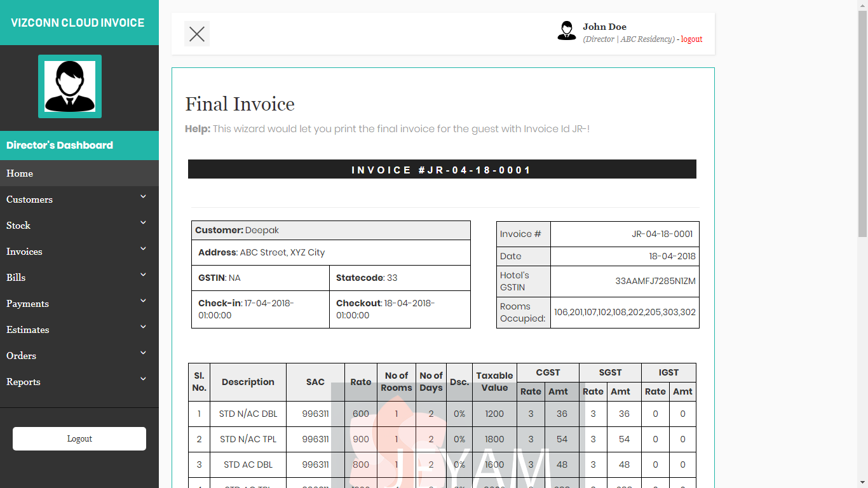Viewport: 868px width, 488px height.
Task: Click the invoice number banner JR-04-18-0001
Action: (x=442, y=170)
